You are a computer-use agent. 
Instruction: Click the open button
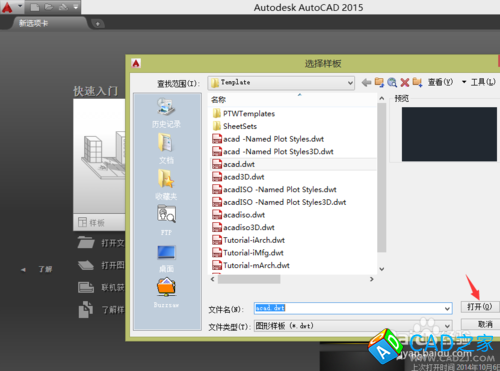[479, 307]
